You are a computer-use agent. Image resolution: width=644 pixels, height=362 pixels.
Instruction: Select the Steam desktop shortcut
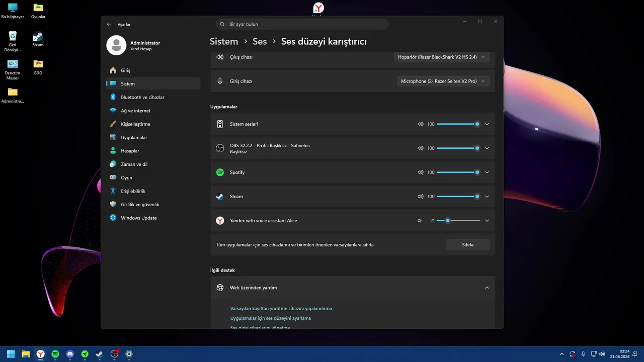point(38,39)
